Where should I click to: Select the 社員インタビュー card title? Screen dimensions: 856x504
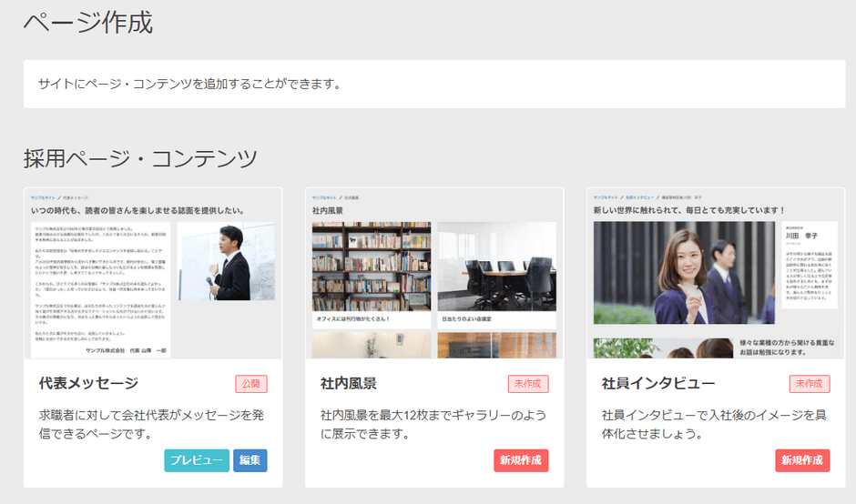tap(658, 383)
